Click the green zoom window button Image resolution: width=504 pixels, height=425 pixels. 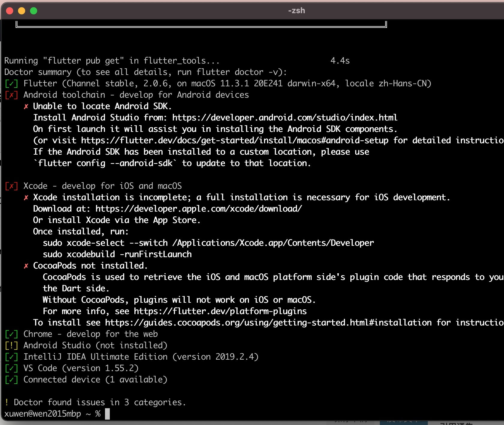coord(34,11)
